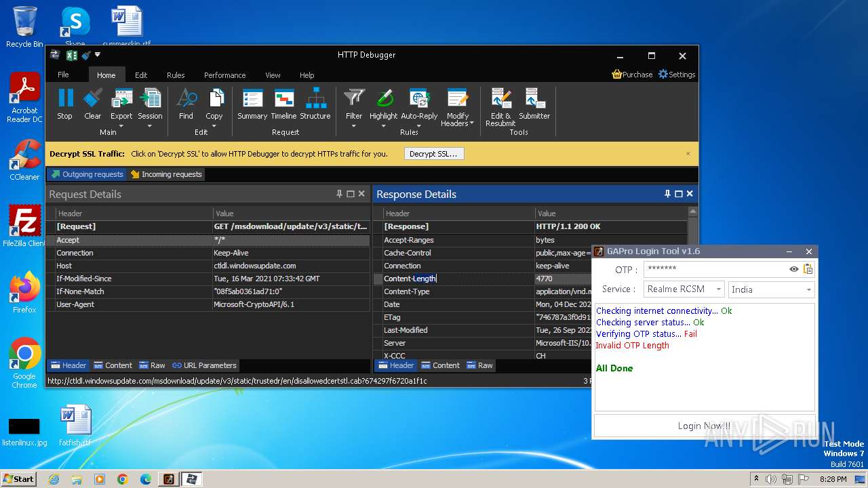Open the Highlight rules tool
The width and height of the screenshot is (868, 488).
pyautogui.click(x=383, y=99)
